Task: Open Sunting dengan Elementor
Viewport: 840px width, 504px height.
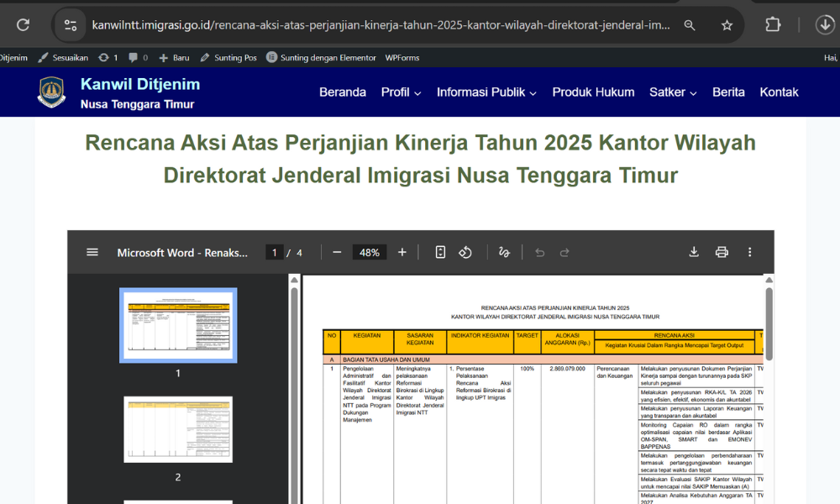Action: click(321, 58)
